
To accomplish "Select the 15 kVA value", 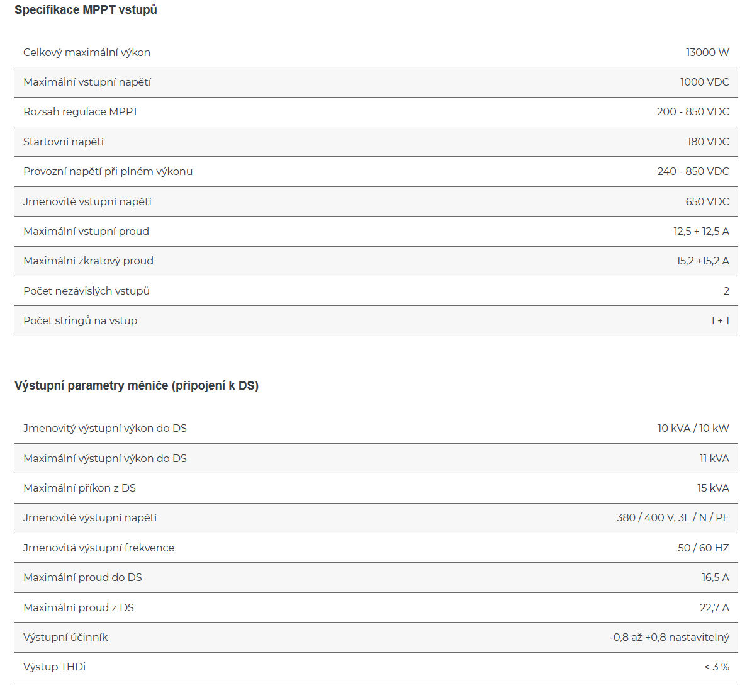I will (x=713, y=488).
